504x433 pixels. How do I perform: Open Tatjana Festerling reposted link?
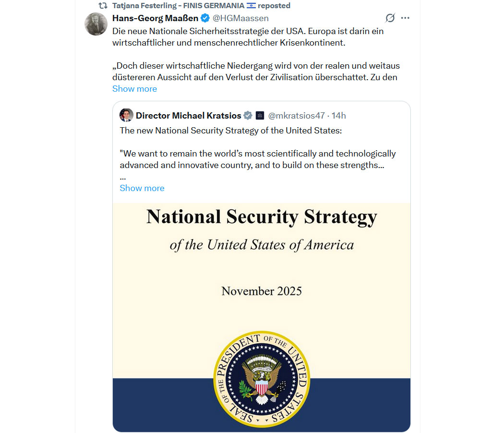click(201, 6)
